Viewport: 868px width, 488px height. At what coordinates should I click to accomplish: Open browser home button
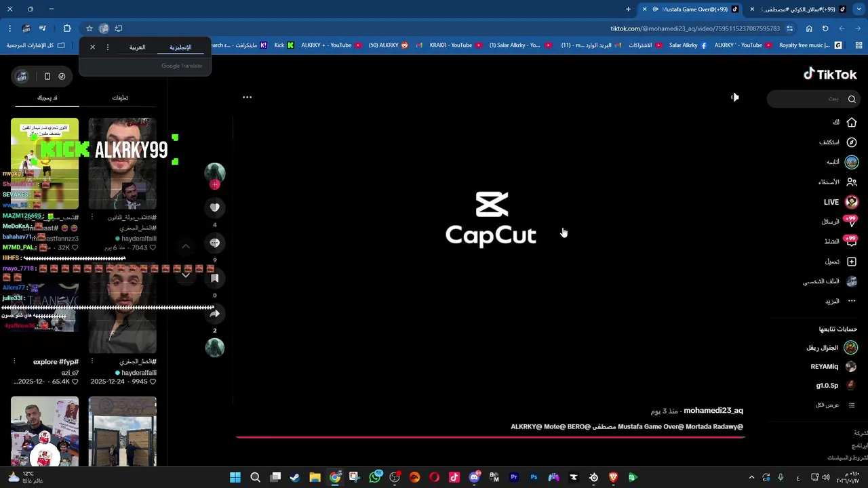809,28
